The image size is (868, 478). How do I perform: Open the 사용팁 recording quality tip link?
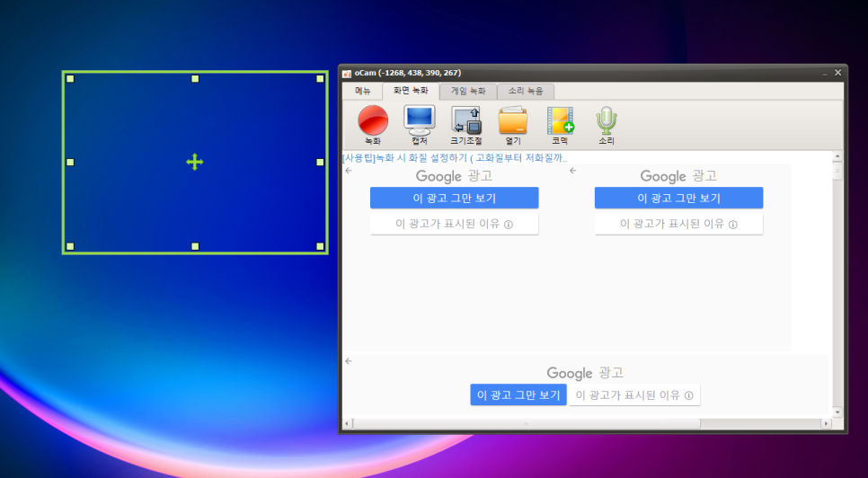pos(455,157)
